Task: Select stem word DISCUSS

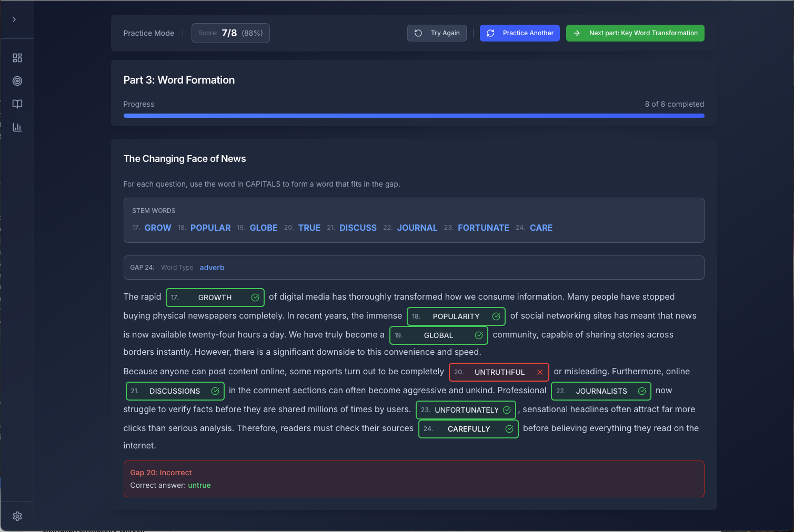Action: pos(358,228)
